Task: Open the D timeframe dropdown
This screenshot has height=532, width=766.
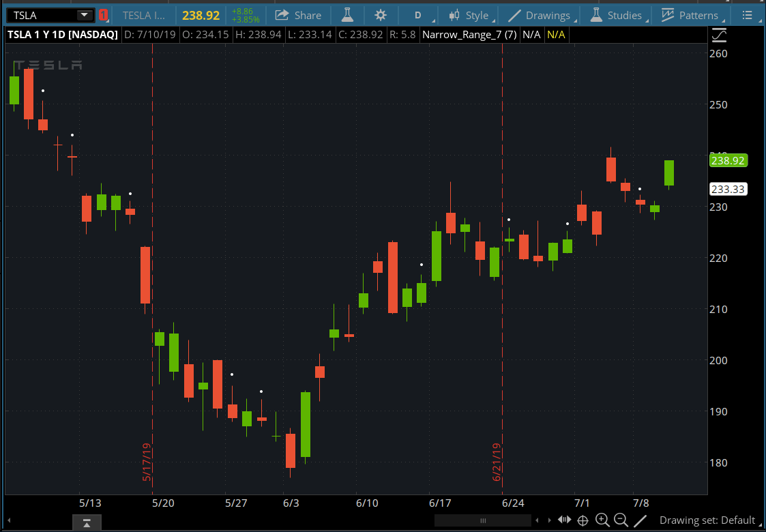Action: (418, 14)
